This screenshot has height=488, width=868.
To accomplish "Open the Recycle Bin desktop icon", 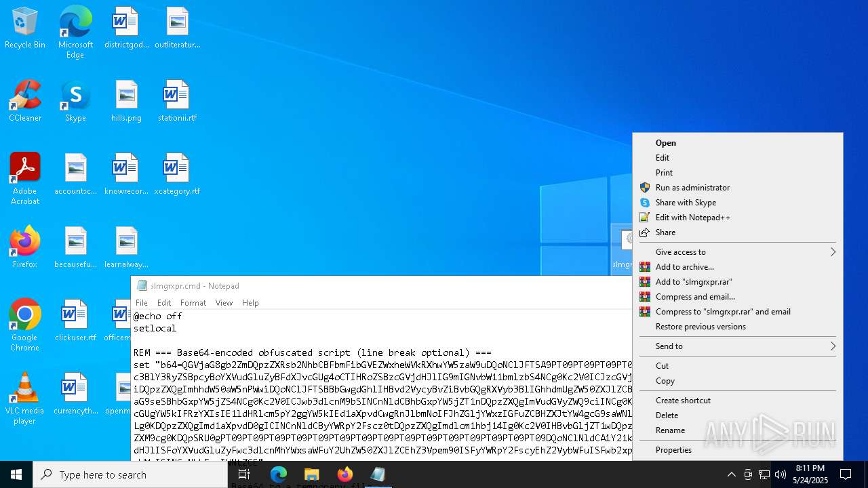I will pos(25,28).
